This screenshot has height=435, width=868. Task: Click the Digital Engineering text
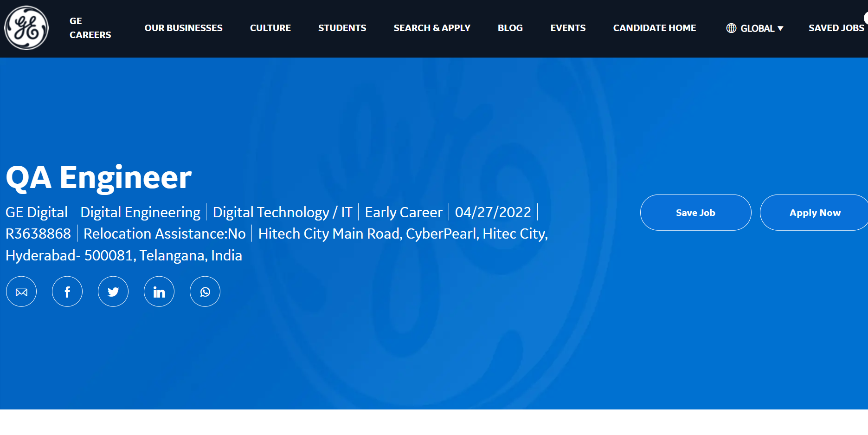click(140, 212)
